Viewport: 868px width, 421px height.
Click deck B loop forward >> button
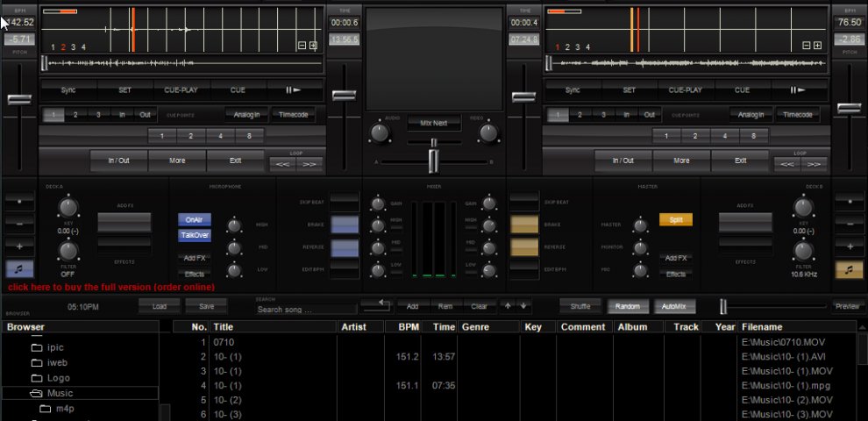[x=814, y=165]
